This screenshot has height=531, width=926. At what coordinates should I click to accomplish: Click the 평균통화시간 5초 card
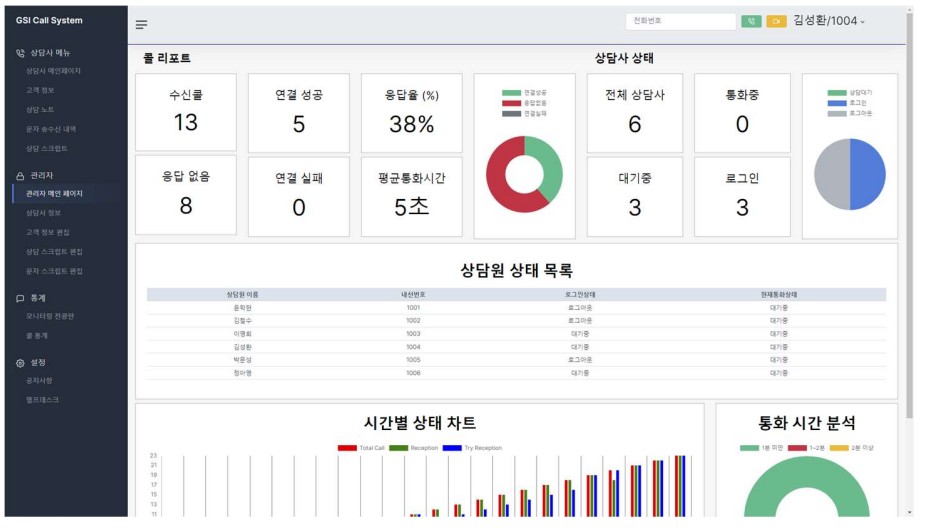[412, 197]
